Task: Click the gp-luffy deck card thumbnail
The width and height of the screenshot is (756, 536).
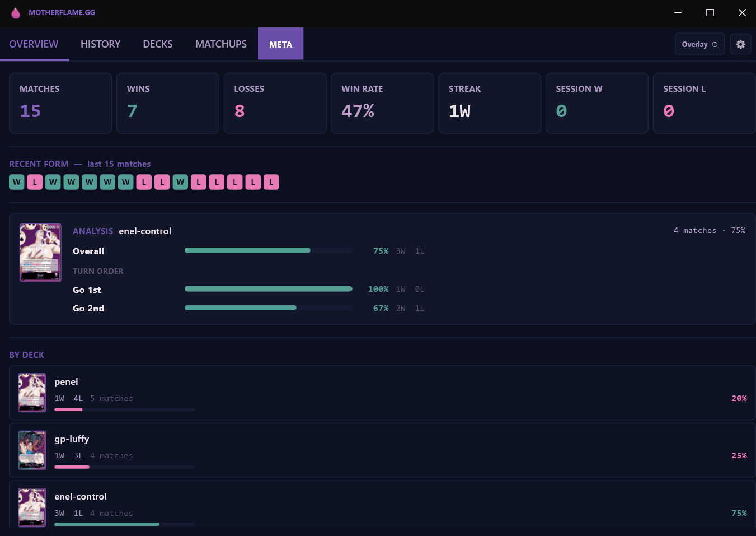Action: coord(32,450)
